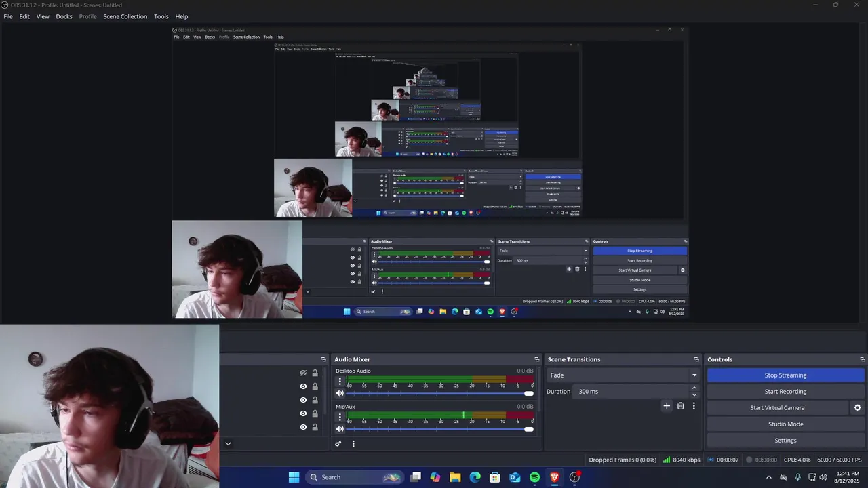868x488 pixels.
Task: Open Task View from the taskbar
Action: coord(416,477)
